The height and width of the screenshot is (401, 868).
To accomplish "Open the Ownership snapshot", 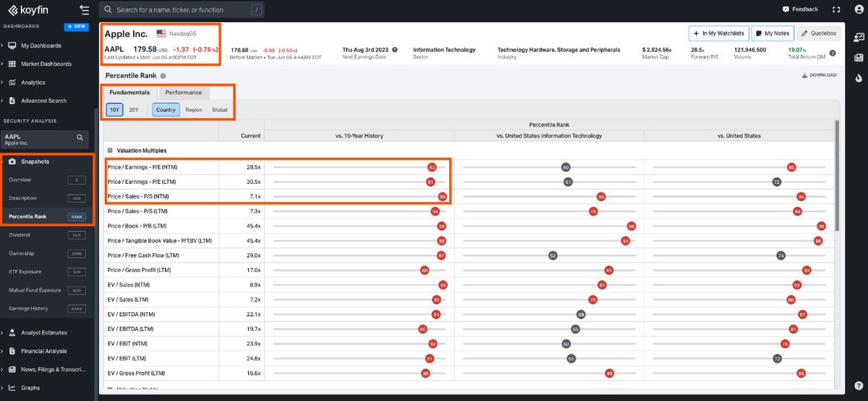I will point(47,254).
